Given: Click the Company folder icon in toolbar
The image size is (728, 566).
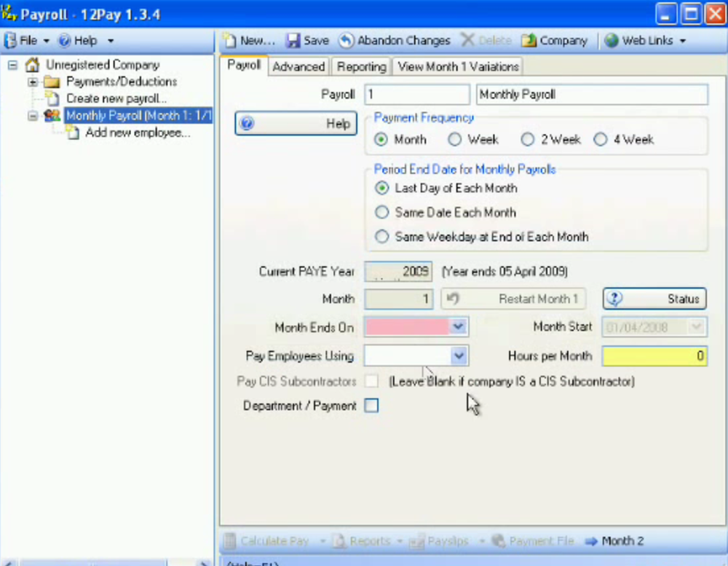Looking at the screenshot, I should pos(529,41).
